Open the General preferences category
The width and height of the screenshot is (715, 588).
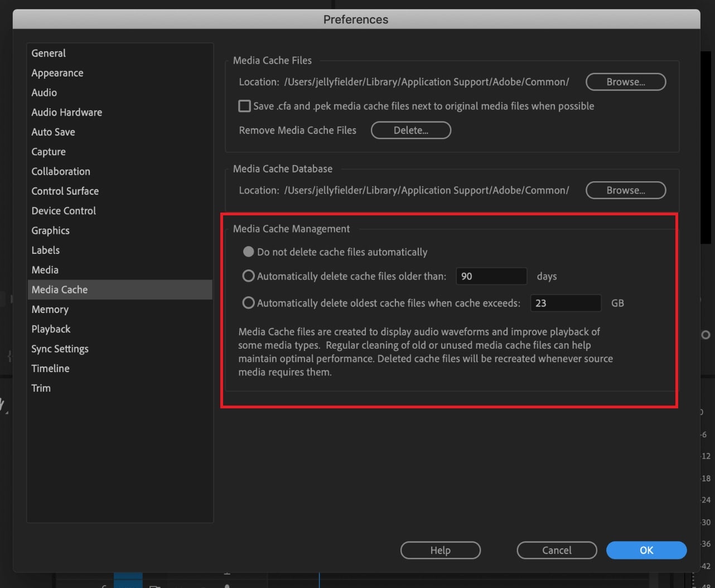119,53
